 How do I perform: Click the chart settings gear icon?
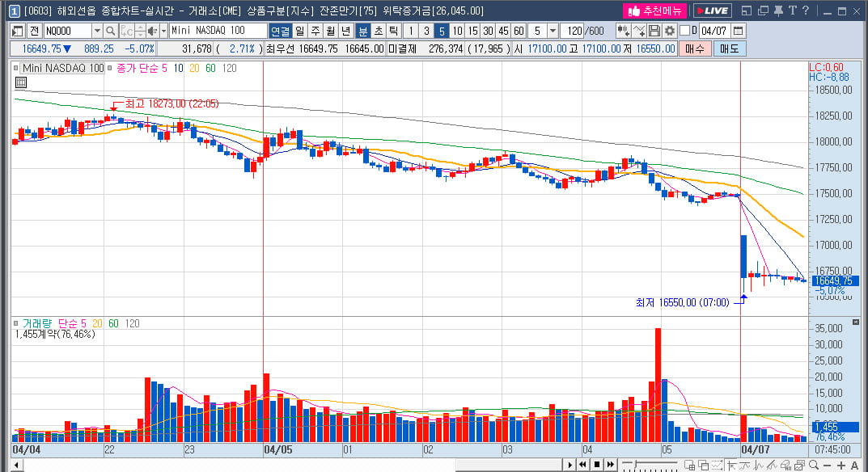(x=670, y=31)
